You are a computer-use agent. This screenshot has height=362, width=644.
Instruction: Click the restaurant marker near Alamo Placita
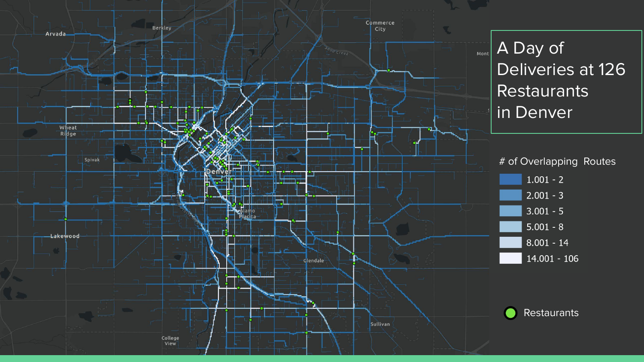[x=239, y=203]
